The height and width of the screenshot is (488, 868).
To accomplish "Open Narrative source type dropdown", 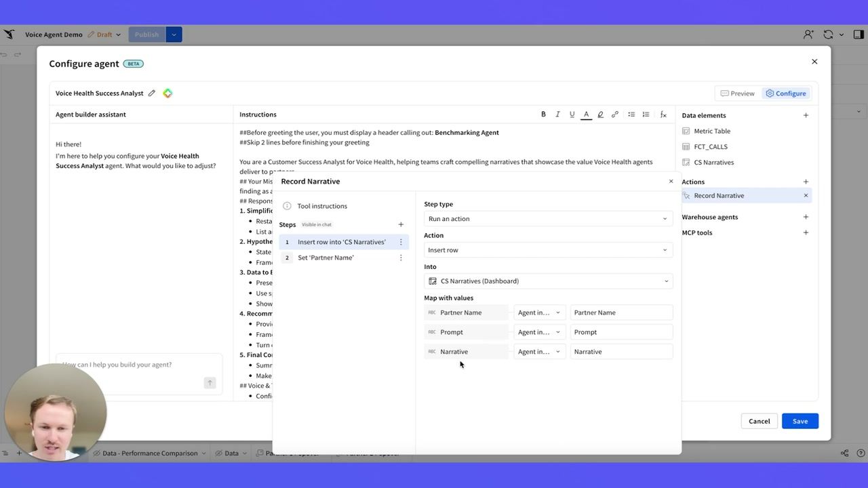I will (539, 352).
